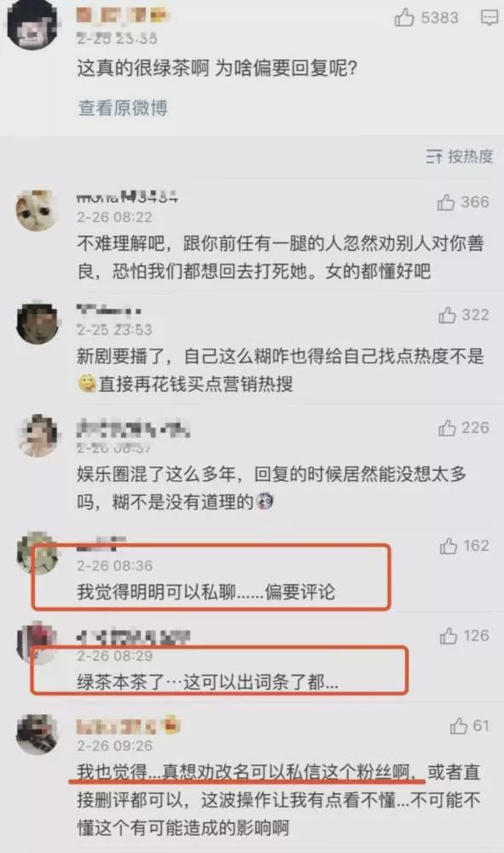Select the comment 绿茶本茶了…这可以出词条了都
The image size is (504, 853).
207,681
